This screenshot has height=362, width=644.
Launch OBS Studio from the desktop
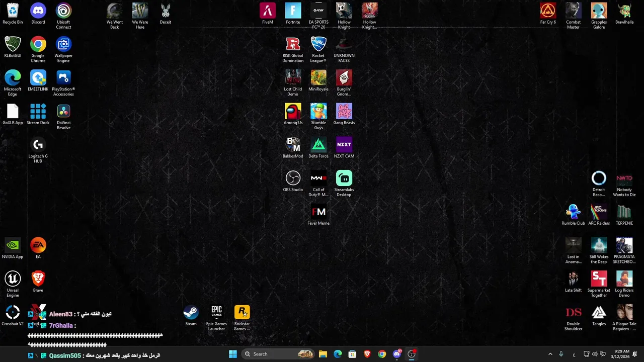[x=293, y=182]
